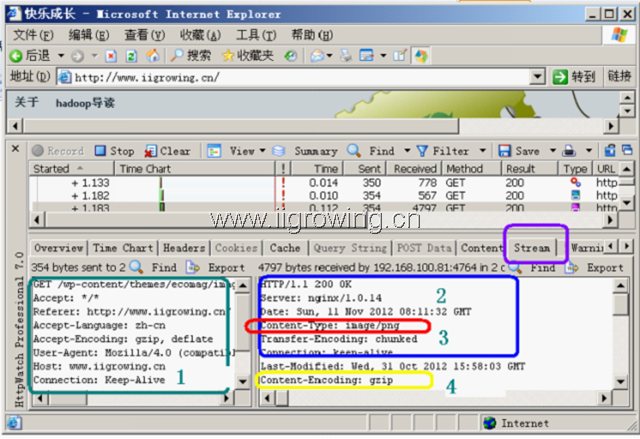640x439 pixels.
Task: Expand the Filter dropdown arrow
Action: click(x=483, y=151)
